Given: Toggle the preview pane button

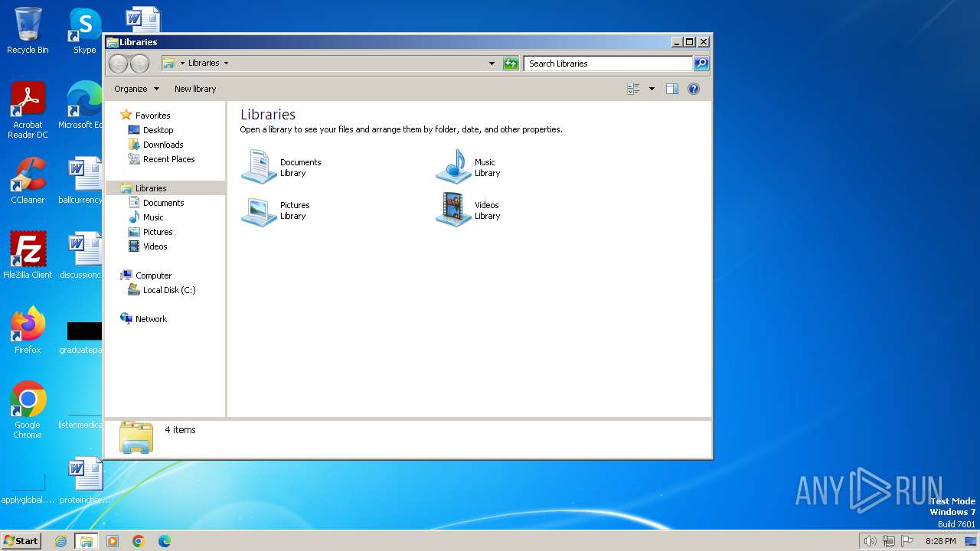Looking at the screenshot, I should pos(671,89).
